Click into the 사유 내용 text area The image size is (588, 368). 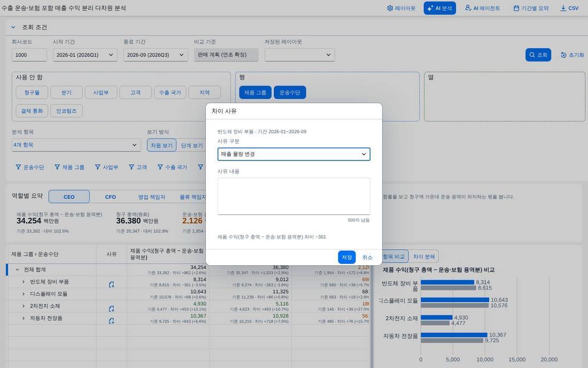[x=293, y=196]
